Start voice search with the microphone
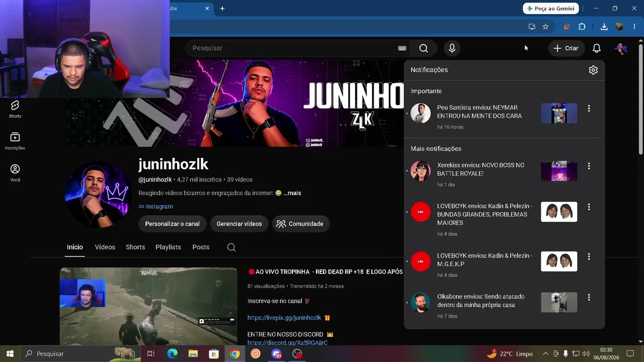 pos(452,48)
